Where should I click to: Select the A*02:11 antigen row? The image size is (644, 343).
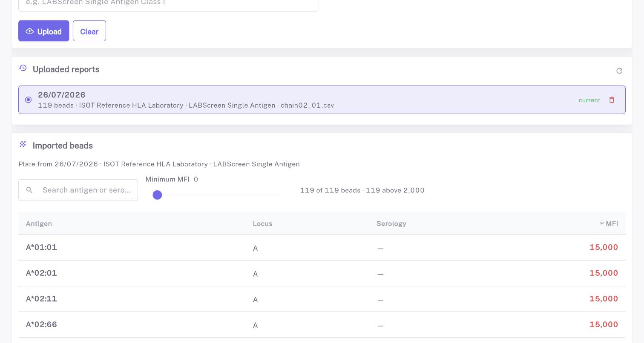(x=322, y=299)
